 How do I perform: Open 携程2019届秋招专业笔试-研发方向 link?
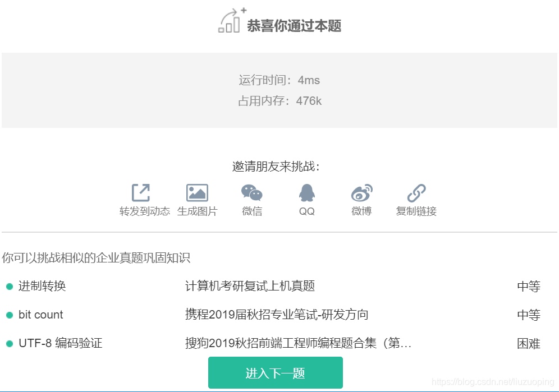(x=276, y=315)
